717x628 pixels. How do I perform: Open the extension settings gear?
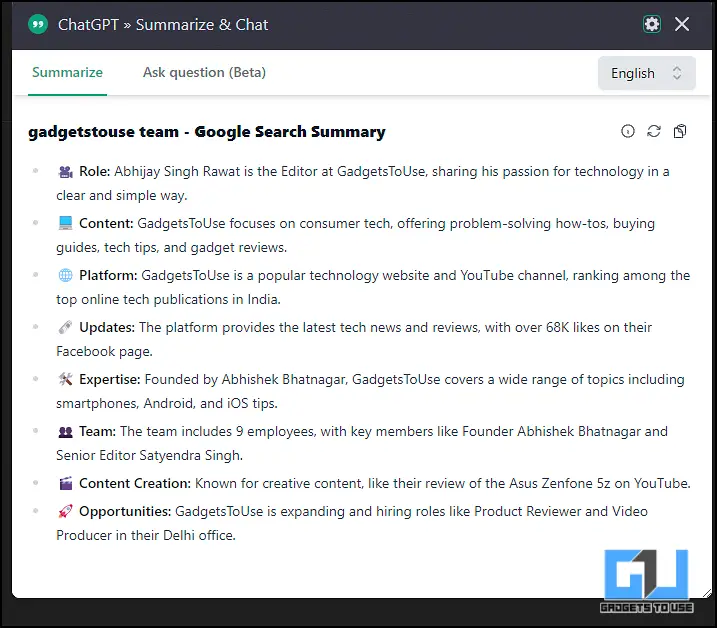(652, 24)
